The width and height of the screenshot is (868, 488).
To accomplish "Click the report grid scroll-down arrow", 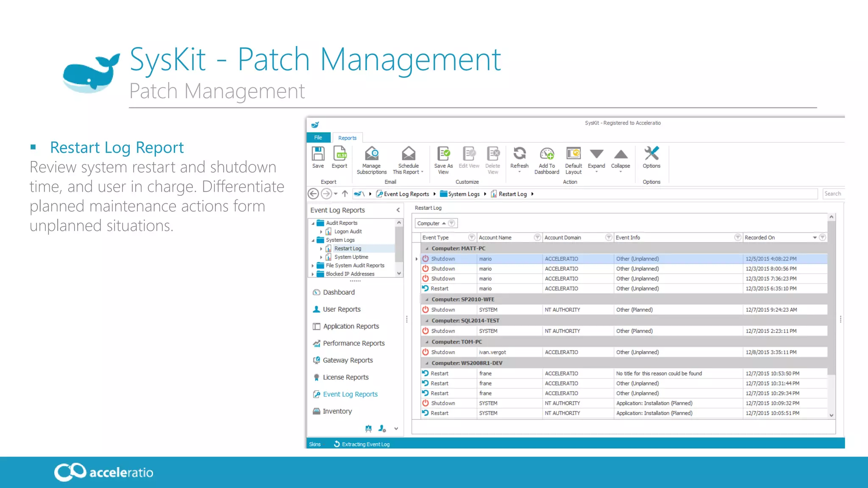I will 831,415.
